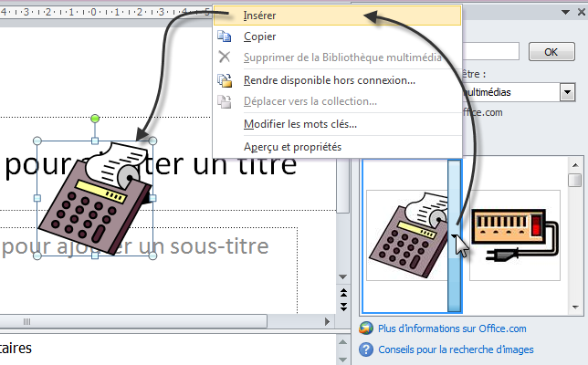This screenshot has height=365, width=588.
Task: Click the horizontal ruler
Action: (106, 12)
